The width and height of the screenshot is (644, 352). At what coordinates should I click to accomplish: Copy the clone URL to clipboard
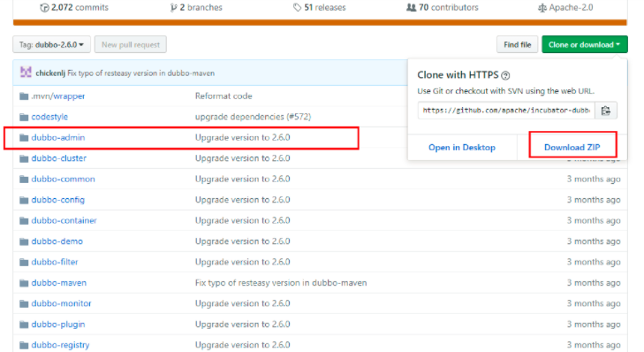coord(605,111)
